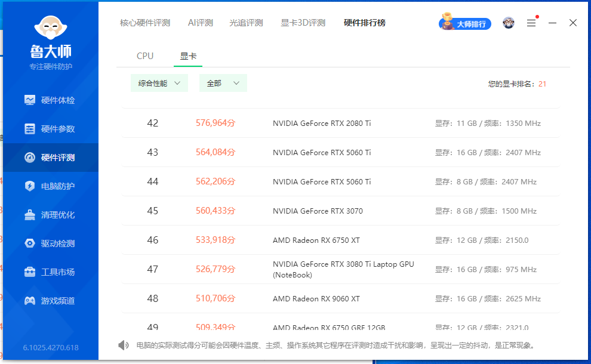The width and height of the screenshot is (591, 364).
Task: Click score 564,084分
Action: (216, 152)
